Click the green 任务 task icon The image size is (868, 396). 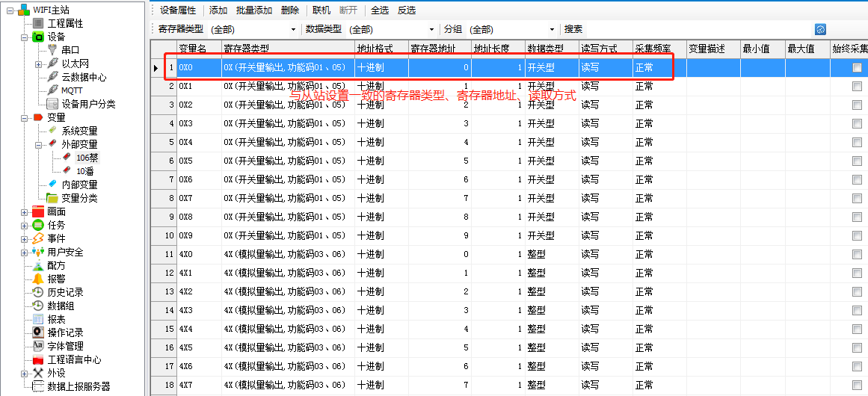37,225
